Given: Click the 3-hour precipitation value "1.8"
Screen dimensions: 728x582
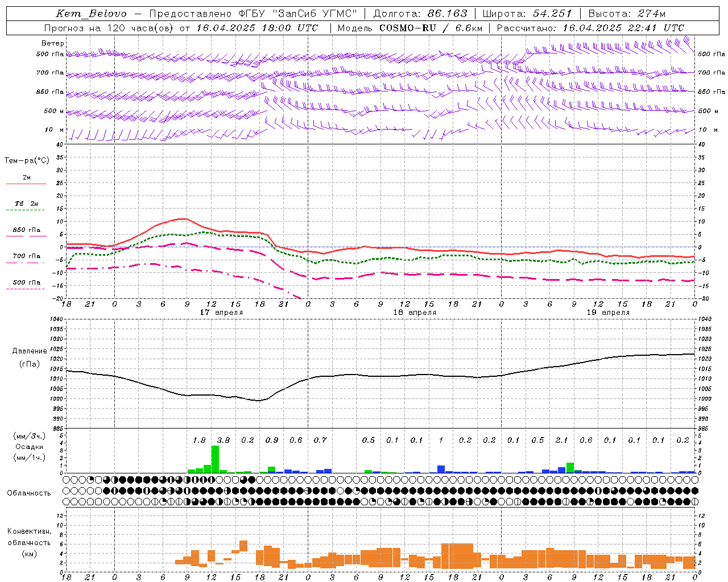Looking at the screenshot, I should (x=199, y=440).
